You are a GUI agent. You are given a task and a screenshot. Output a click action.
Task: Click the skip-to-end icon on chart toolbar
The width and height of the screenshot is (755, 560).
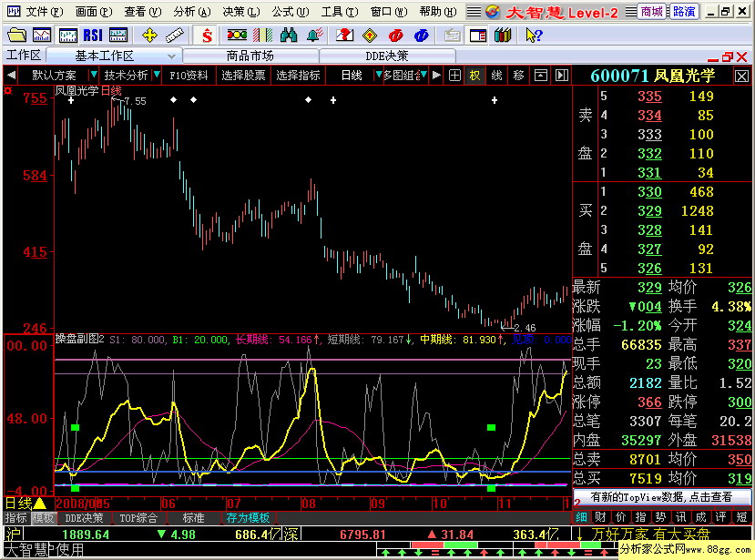coord(561,75)
